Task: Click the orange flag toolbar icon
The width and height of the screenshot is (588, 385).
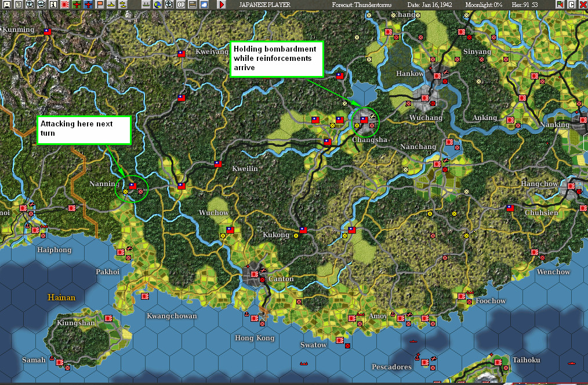Action: pos(100,5)
